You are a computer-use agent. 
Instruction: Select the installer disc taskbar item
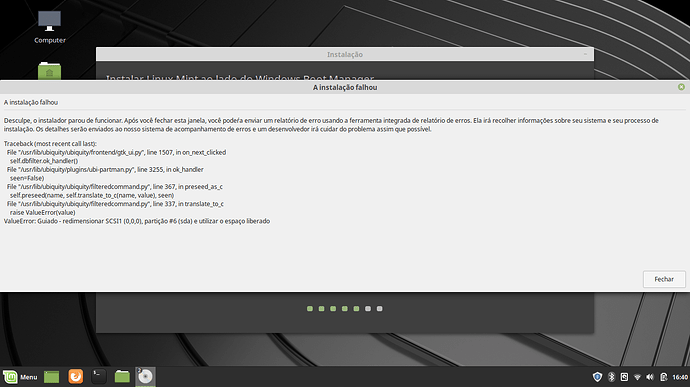tap(145, 377)
